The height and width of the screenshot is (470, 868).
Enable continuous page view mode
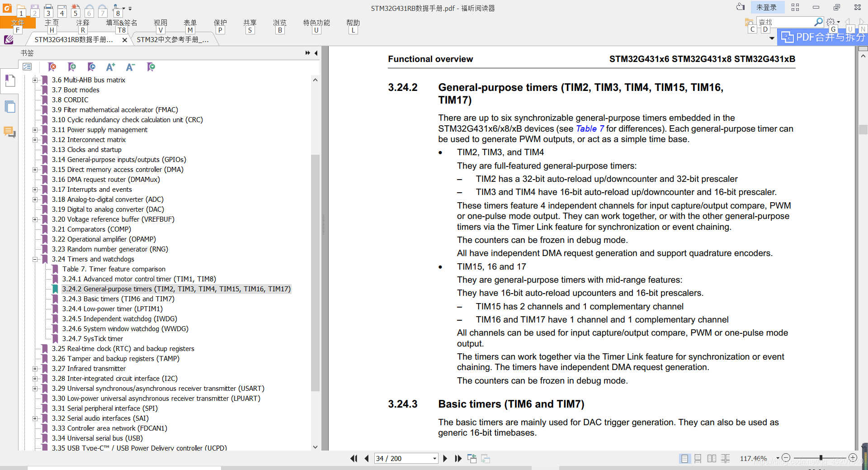click(698, 458)
